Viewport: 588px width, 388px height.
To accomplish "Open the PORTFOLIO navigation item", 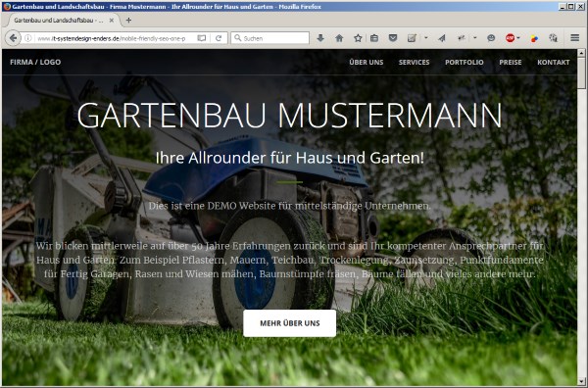I will (465, 63).
